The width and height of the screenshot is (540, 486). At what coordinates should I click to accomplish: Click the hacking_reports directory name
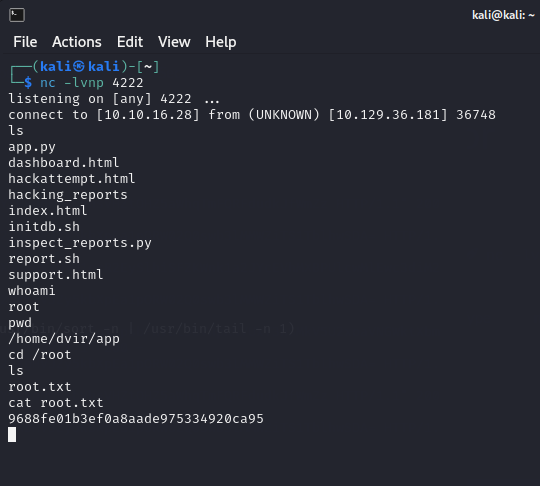tap(68, 195)
